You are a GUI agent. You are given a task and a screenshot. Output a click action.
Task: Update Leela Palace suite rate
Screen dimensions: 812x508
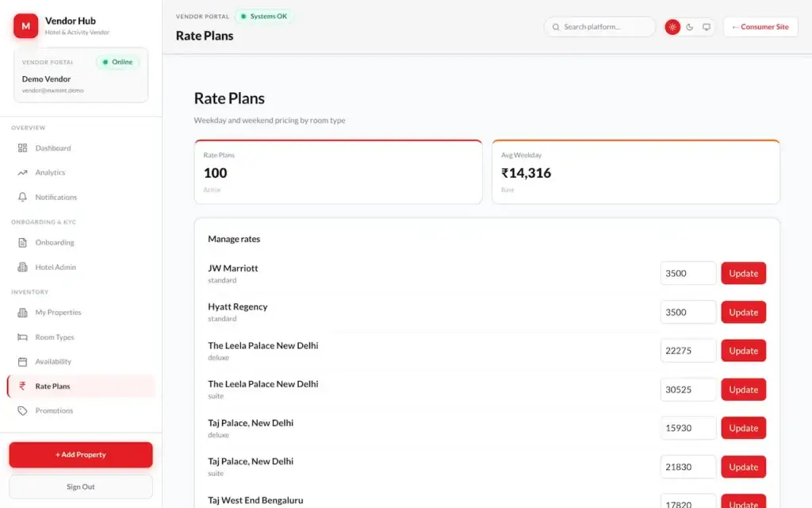click(743, 390)
